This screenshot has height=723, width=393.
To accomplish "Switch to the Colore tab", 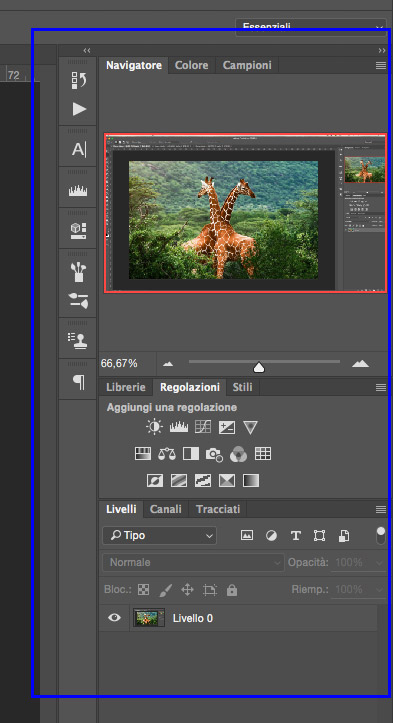I will coord(191,65).
